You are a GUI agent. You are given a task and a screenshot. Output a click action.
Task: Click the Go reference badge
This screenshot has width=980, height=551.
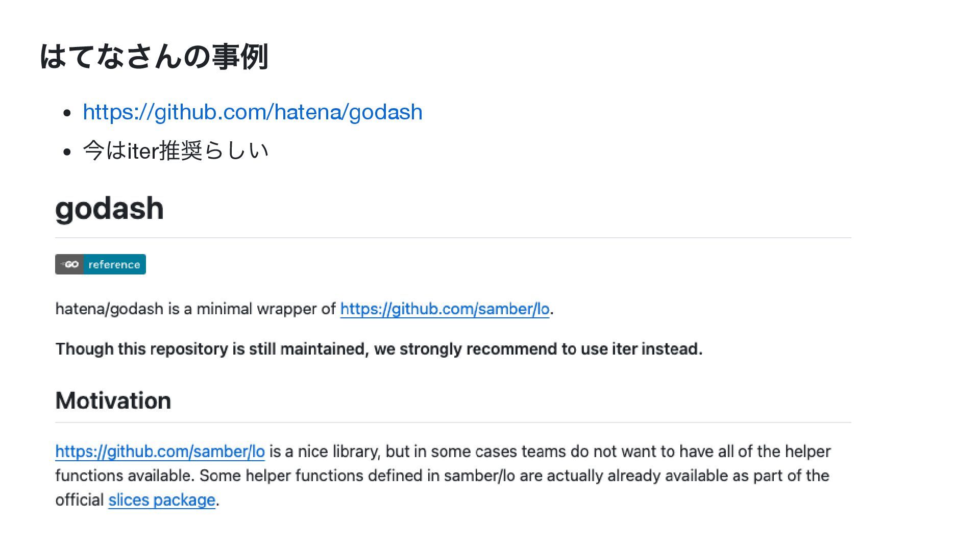tap(101, 264)
